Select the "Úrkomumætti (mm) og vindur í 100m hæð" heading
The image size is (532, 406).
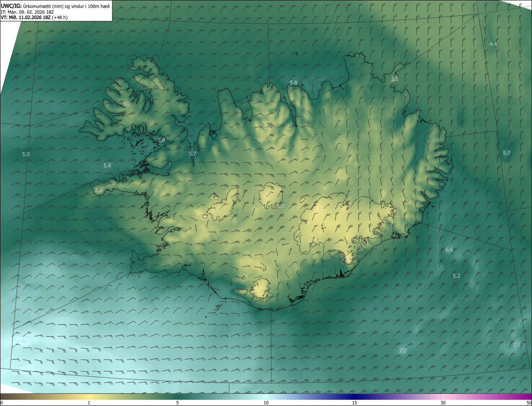(x=66, y=5)
